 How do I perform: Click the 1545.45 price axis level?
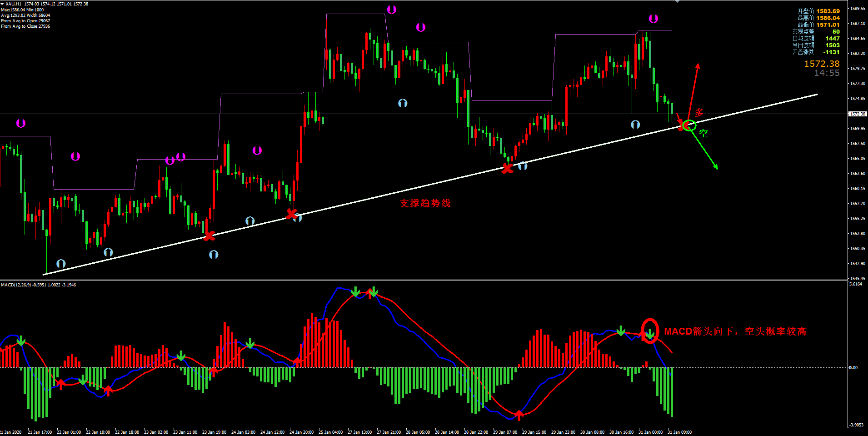click(x=858, y=278)
